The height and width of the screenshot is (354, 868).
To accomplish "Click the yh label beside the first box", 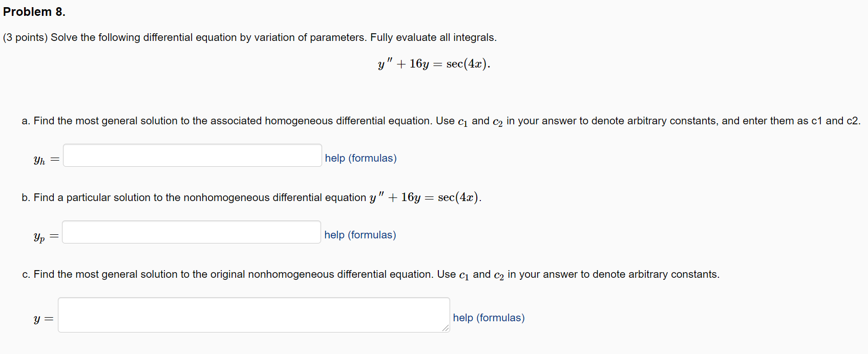I will point(39,160).
